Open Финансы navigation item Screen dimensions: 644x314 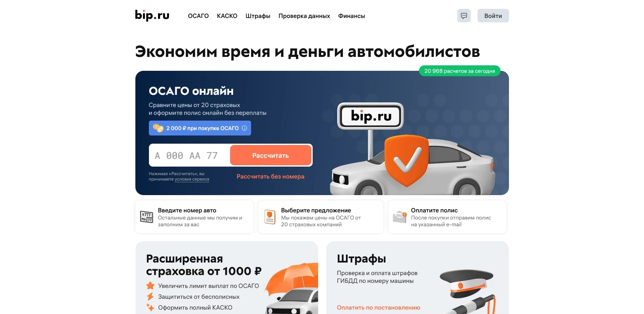click(x=352, y=16)
